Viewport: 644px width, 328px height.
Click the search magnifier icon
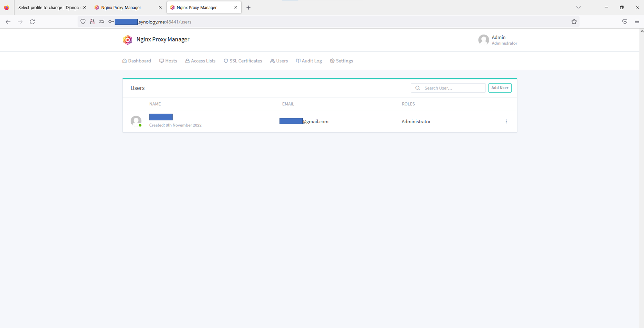click(418, 88)
